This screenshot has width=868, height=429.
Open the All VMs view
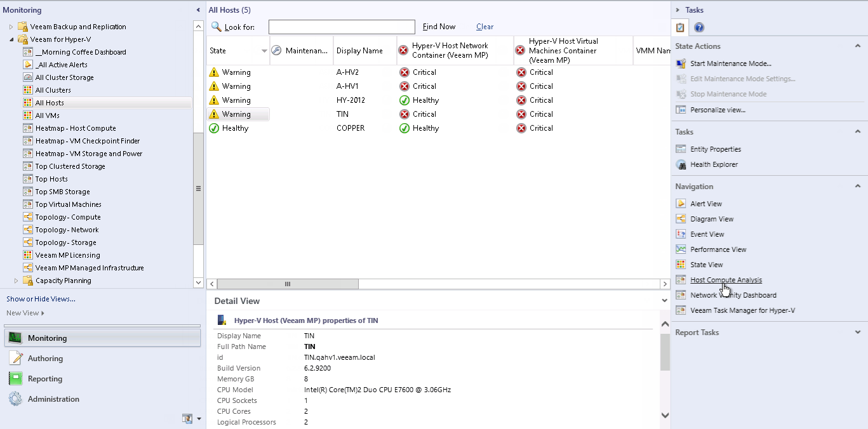48,115
